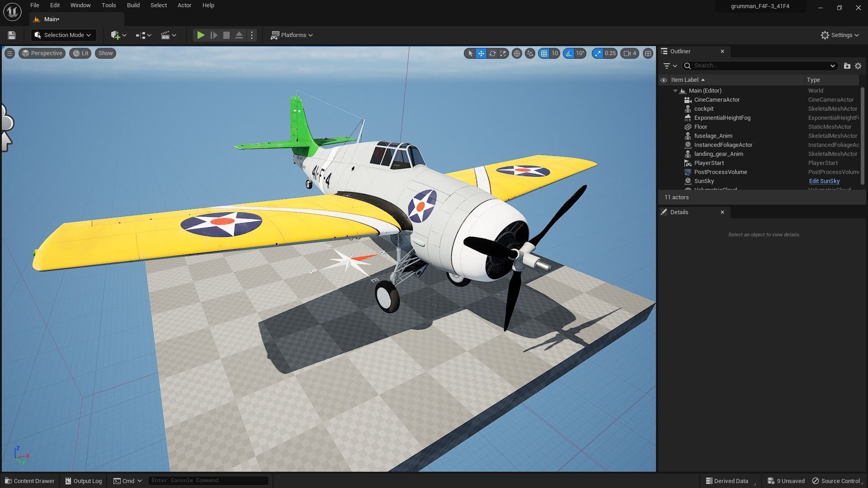Click the Show flags button

pos(105,53)
